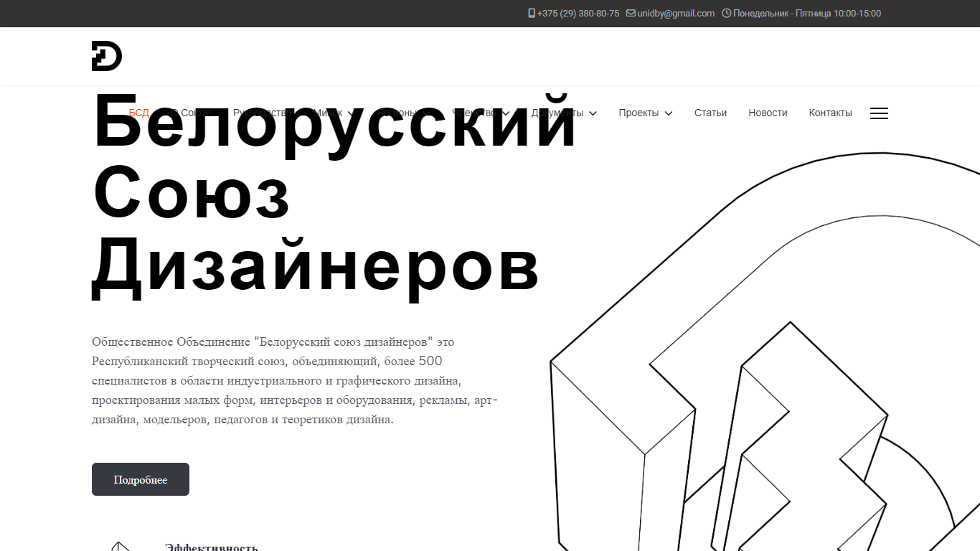Open the БСД menu item

139,113
